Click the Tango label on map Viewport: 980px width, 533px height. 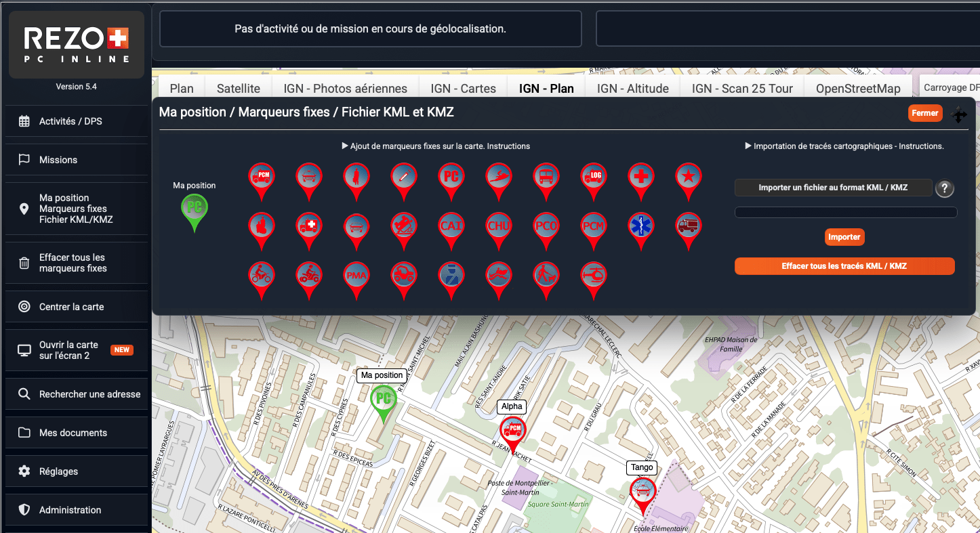642,467
